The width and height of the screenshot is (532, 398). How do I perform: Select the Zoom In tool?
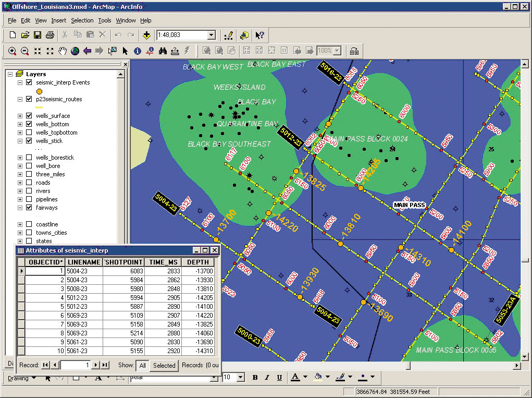12,51
